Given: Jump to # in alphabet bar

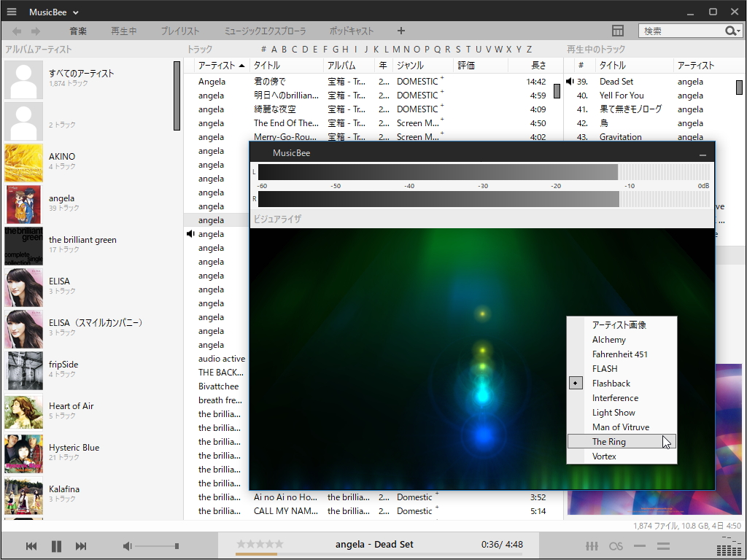Looking at the screenshot, I should (x=263, y=49).
